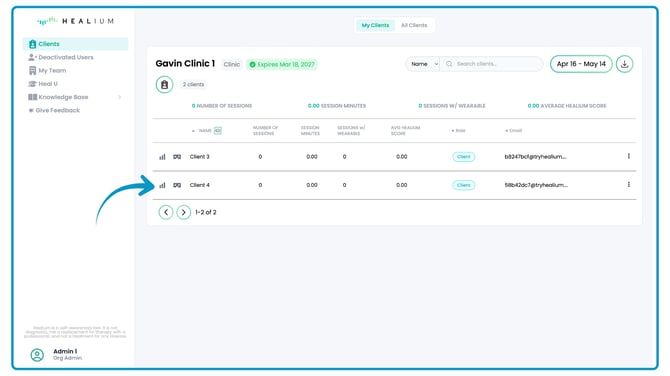670x376 pixels.
Task: Click the VR headset icon for Client 4
Action: (177, 185)
